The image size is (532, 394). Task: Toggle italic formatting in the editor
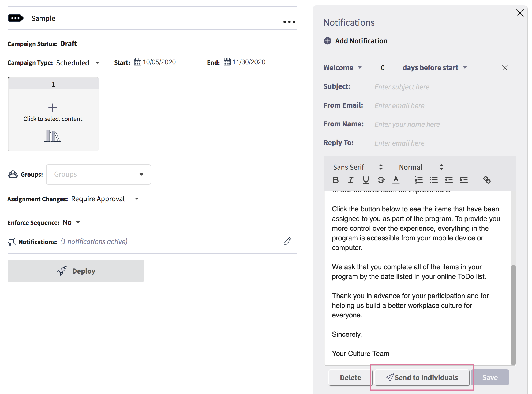(351, 180)
